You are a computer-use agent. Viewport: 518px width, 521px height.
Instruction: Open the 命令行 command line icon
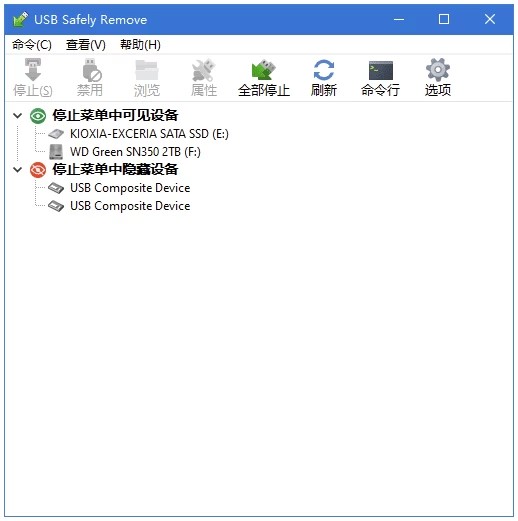tap(381, 70)
